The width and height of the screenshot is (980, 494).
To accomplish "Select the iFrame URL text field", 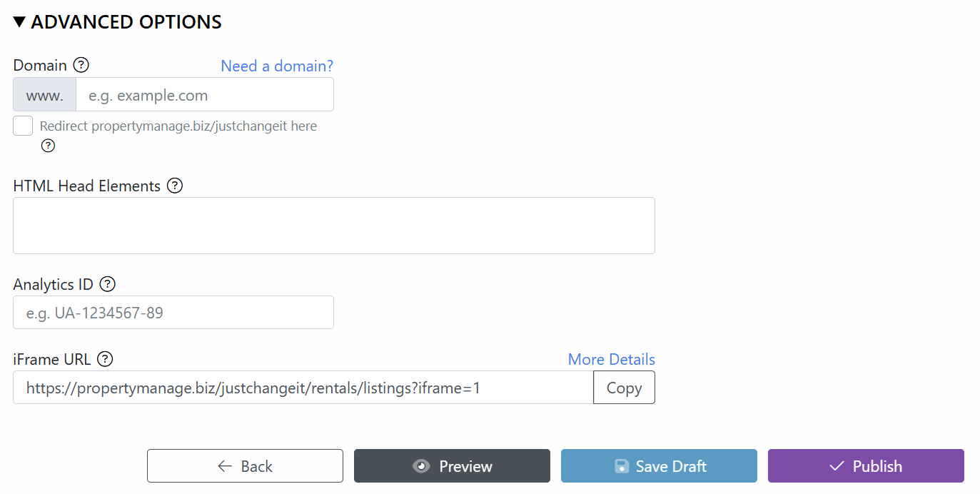I will tap(303, 388).
